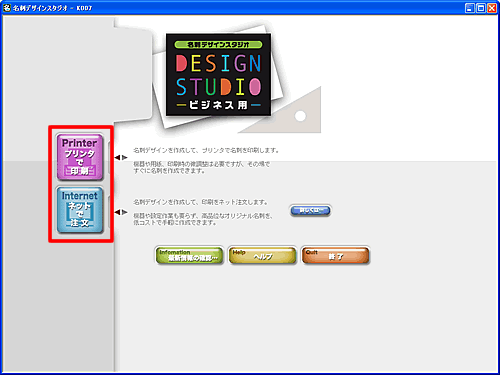This screenshot has height=375, width=500.
Task: Open the yellow Help button
Action: [262, 256]
